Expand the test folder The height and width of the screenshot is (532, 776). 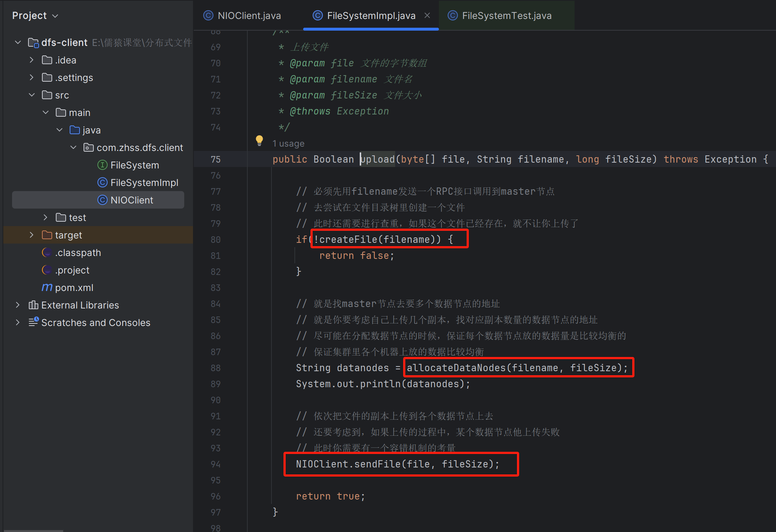46,217
